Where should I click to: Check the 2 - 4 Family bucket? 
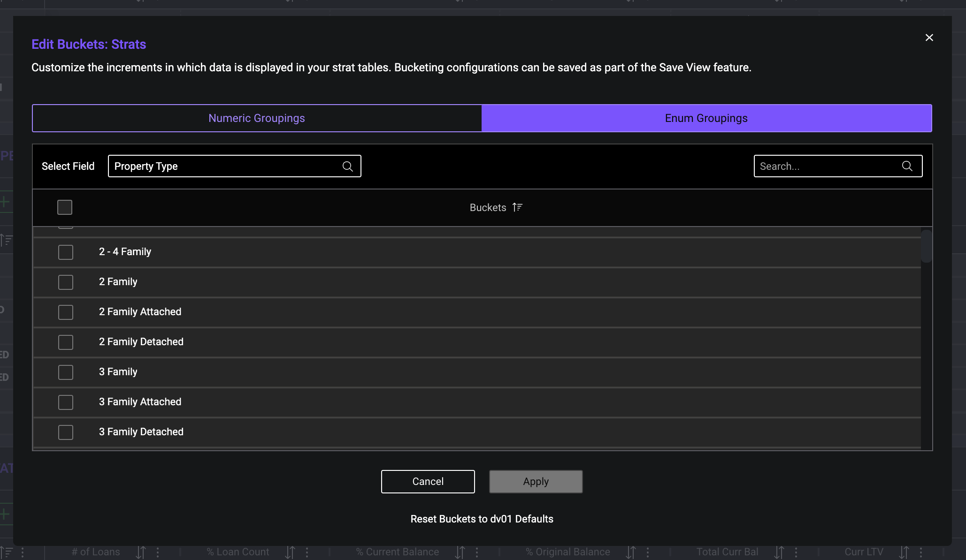[66, 252]
